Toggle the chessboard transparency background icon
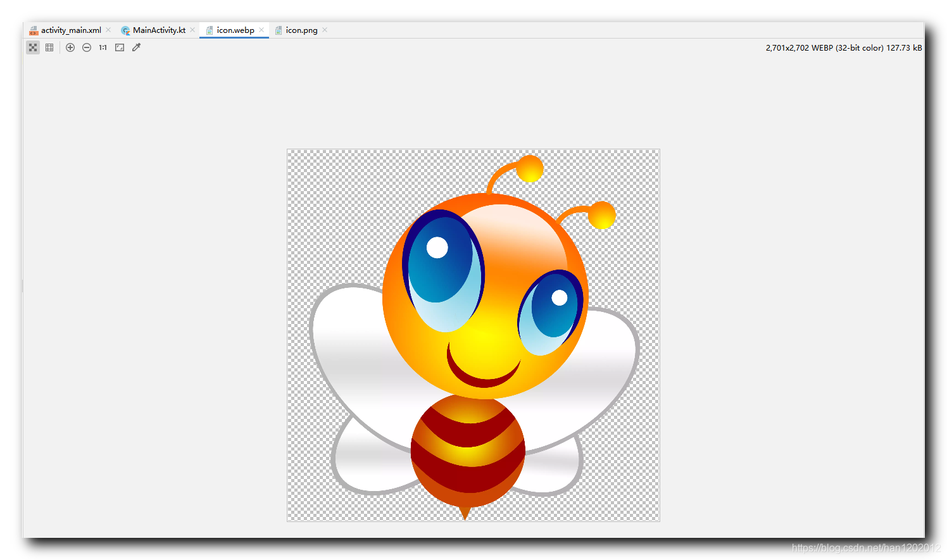Image resolution: width=947 pixels, height=560 pixels. pyautogui.click(x=33, y=47)
